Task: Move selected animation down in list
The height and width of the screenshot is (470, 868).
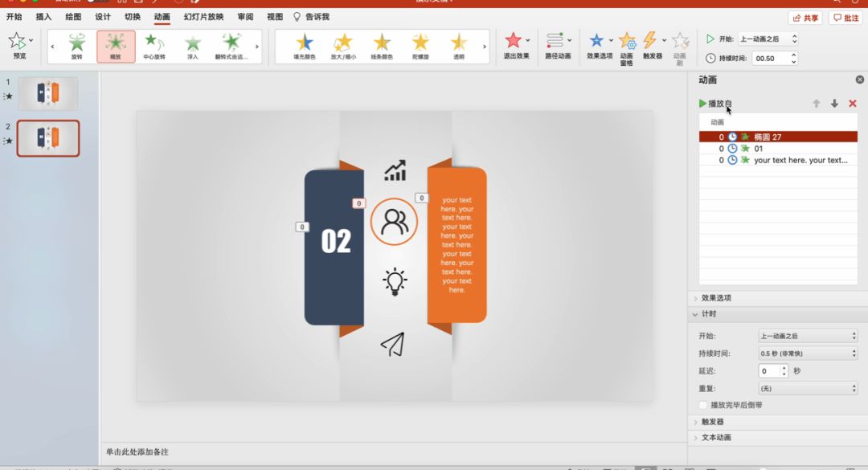Action: (834, 104)
